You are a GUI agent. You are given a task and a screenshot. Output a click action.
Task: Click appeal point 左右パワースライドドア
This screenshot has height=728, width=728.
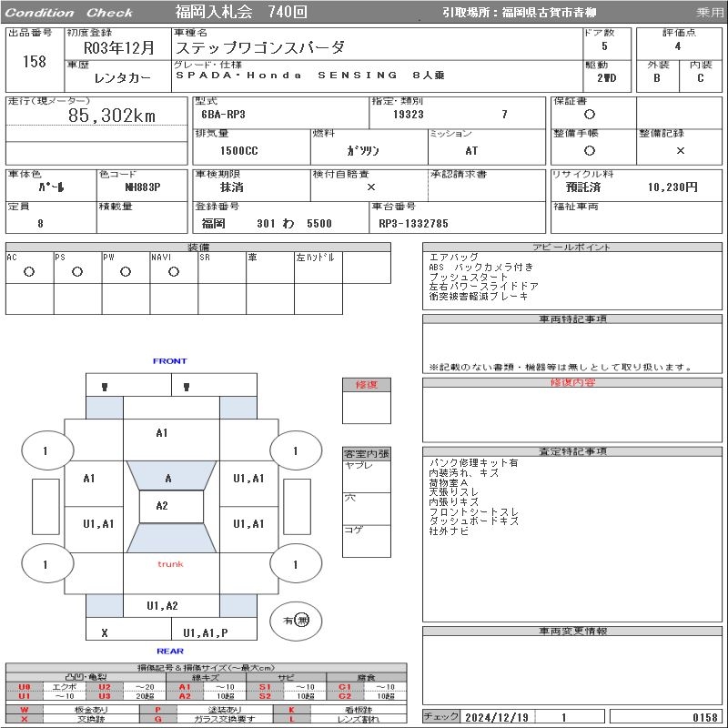pyautogui.click(x=483, y=287)
